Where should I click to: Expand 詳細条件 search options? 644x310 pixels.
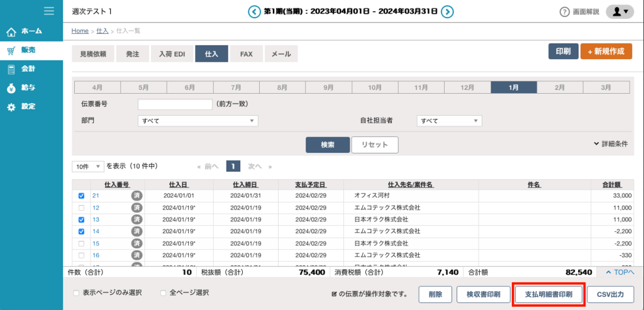coord(611,144)
